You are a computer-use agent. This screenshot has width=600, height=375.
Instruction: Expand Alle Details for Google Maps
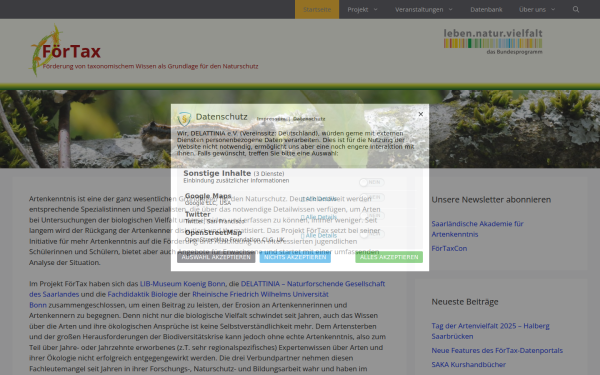(319, 199)
